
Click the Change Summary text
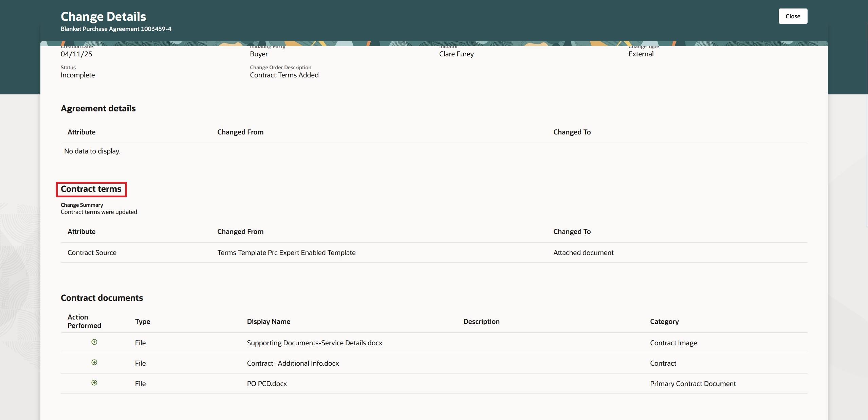click(x=81, y=205)
